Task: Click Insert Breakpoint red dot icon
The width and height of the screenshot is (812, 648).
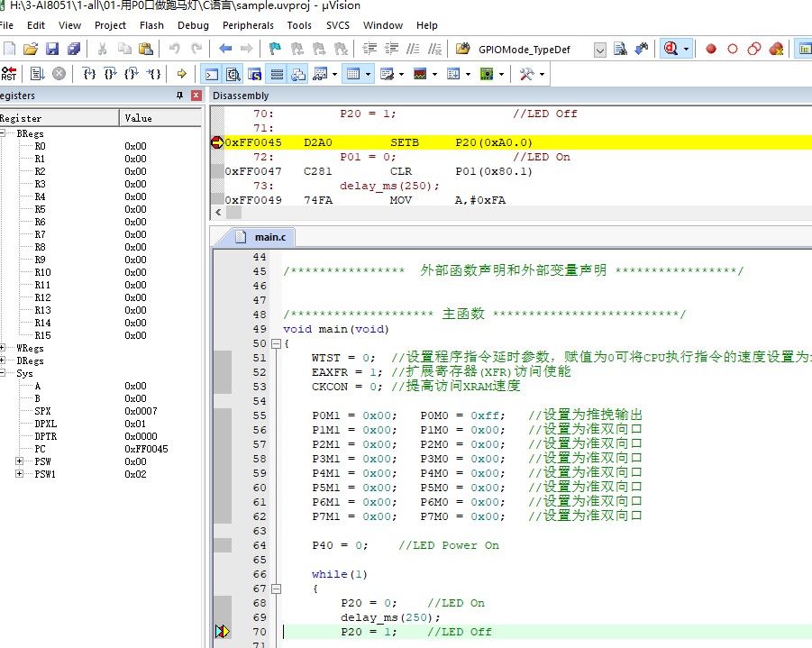Action: 711,49
